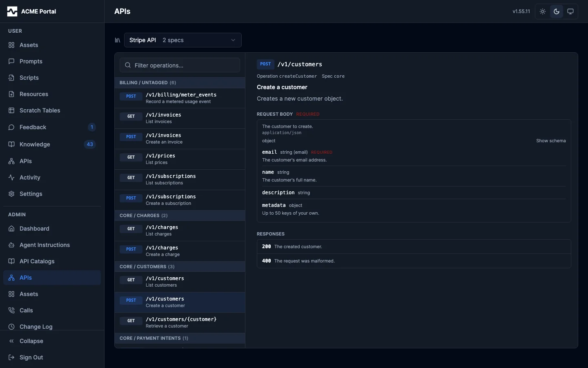
Task: Click Operation createCustomer text
Action: pyautogui.click(x=287, y=76)
